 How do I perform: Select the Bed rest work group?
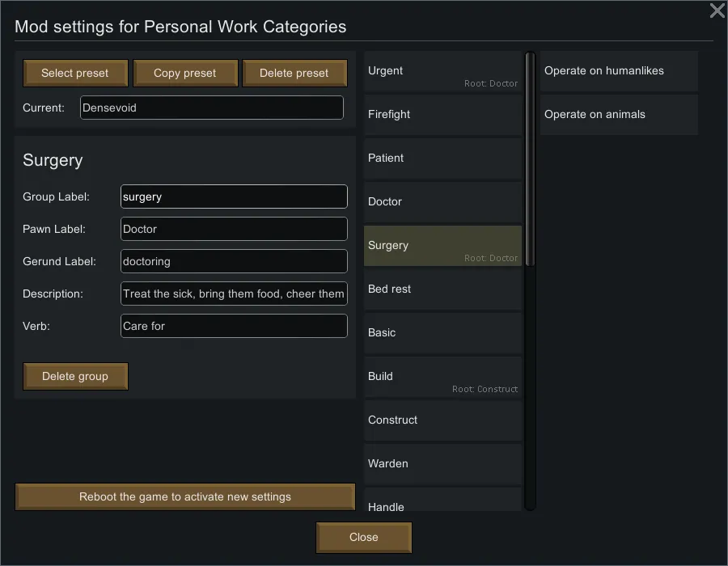point(442,289)
